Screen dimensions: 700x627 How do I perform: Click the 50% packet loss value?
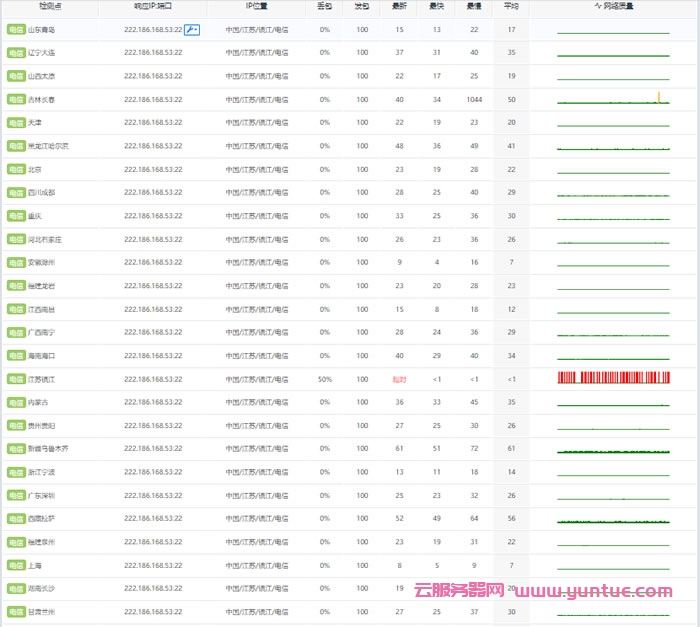[x=324, y=379]
